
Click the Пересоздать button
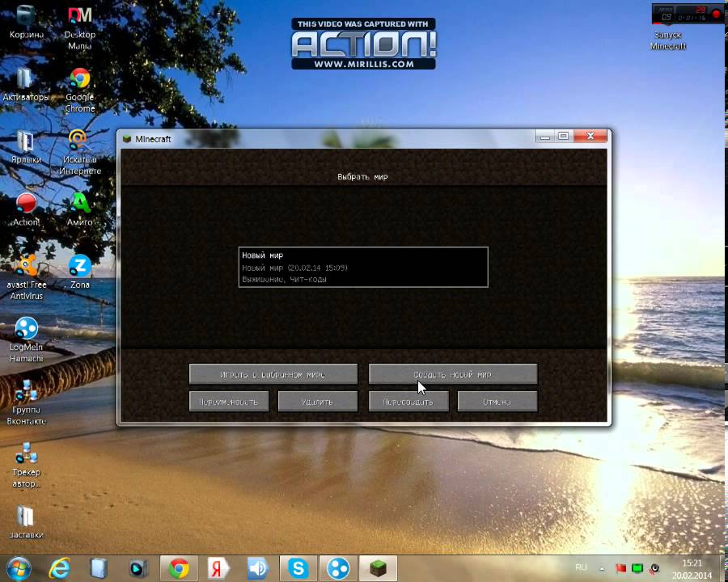click(x=408, y=402)
